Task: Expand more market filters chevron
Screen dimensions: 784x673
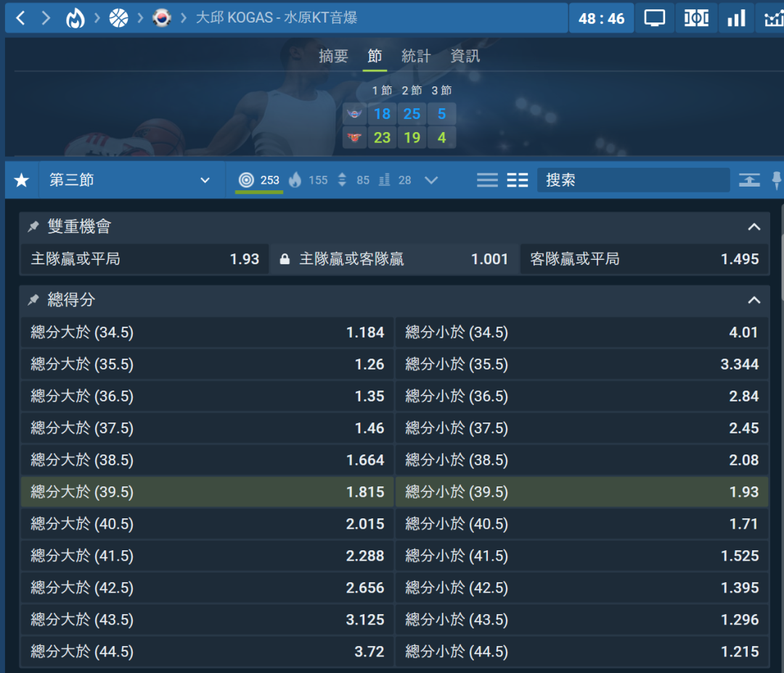Action: [431, 180]
